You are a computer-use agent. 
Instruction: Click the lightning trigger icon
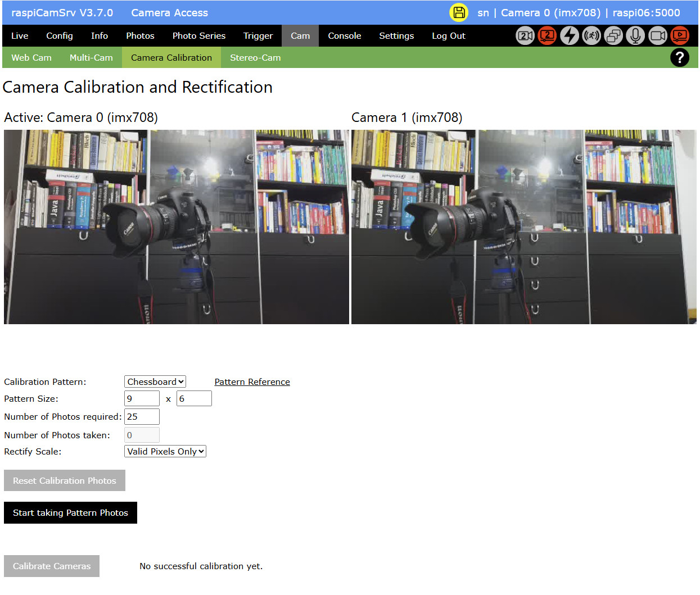[569, 35]
